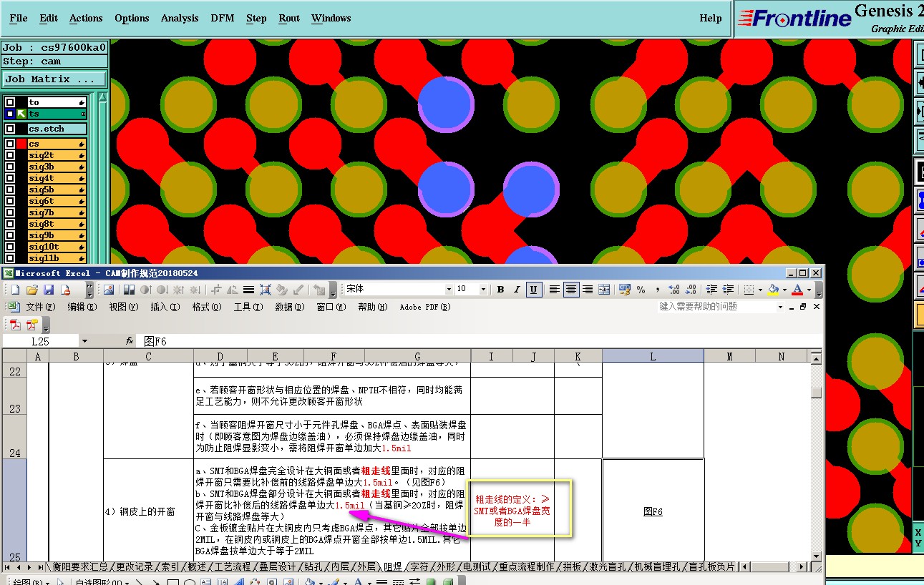
Task: Click the first Adobe PDF toolbar icon
Action: (x=15, y=325)
